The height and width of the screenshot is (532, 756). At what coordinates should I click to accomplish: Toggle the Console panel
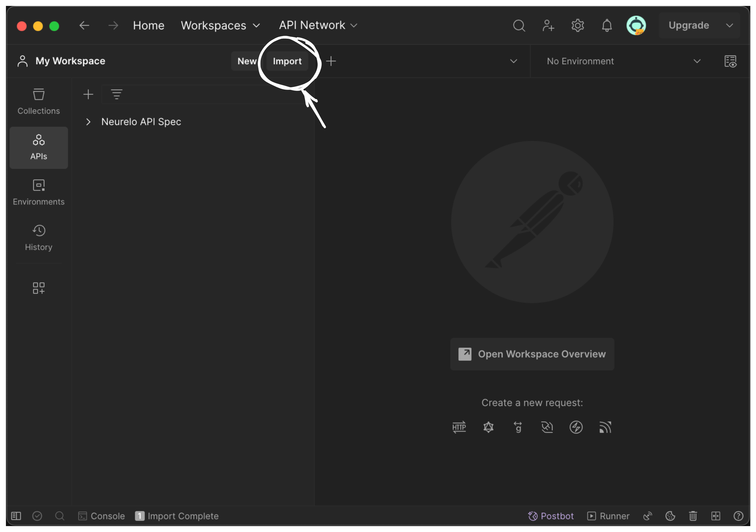click(101, 515)
